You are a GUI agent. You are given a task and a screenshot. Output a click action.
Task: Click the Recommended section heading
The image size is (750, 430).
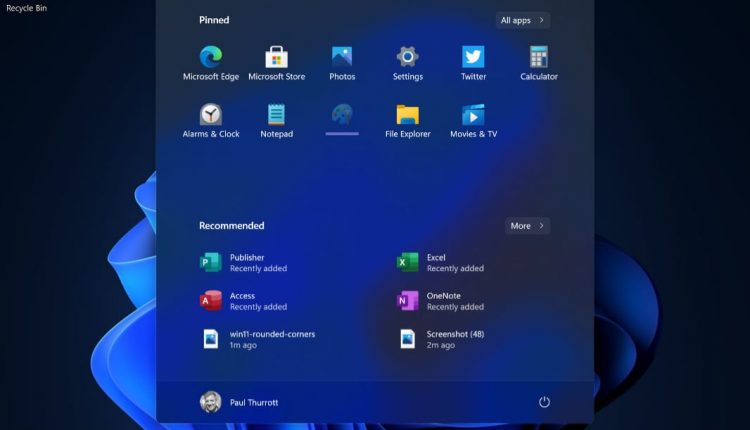pyautogui.click(x=232, y=226)
